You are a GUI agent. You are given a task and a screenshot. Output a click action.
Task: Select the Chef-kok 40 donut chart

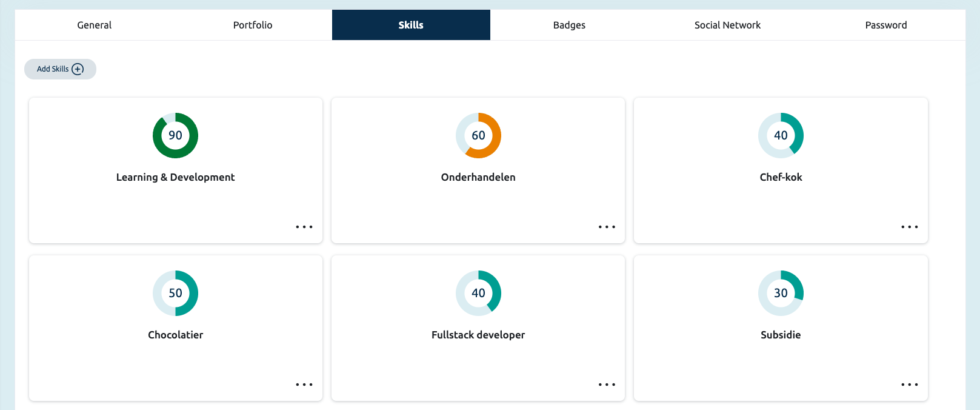tap(781, 135)
